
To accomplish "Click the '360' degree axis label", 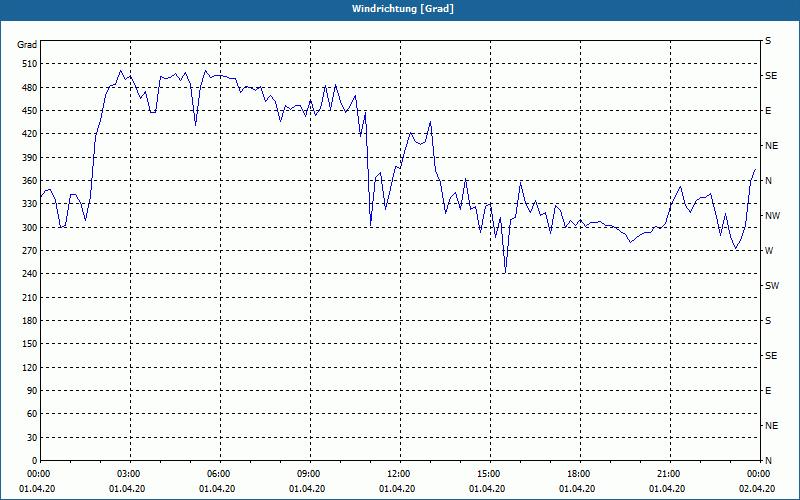I will coord(30,181).
